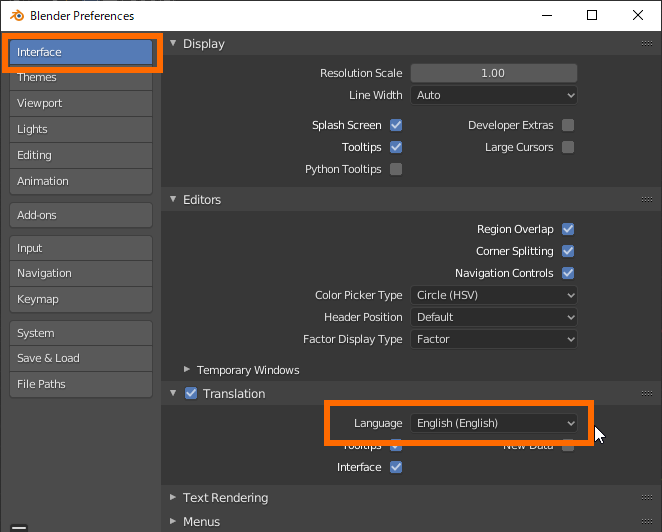Viewport: 662px width, 532px height.
Task: Open the Editing preferences tab
Action: 81,155
